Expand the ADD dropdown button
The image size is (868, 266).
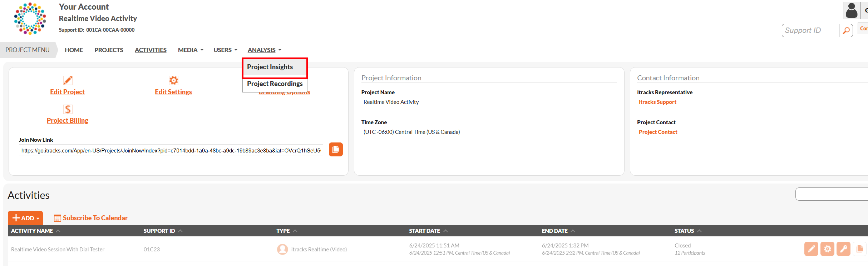(25, 218)
